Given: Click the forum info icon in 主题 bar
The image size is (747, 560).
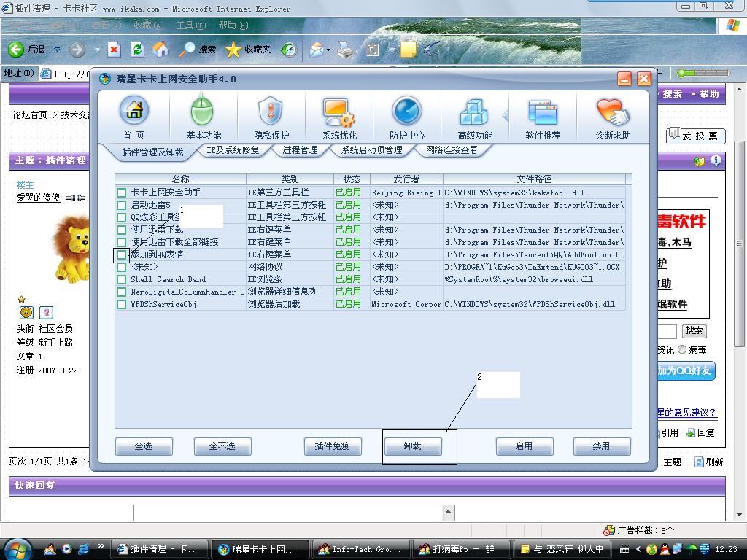Looking at the screenshot, I should [716, 160].
